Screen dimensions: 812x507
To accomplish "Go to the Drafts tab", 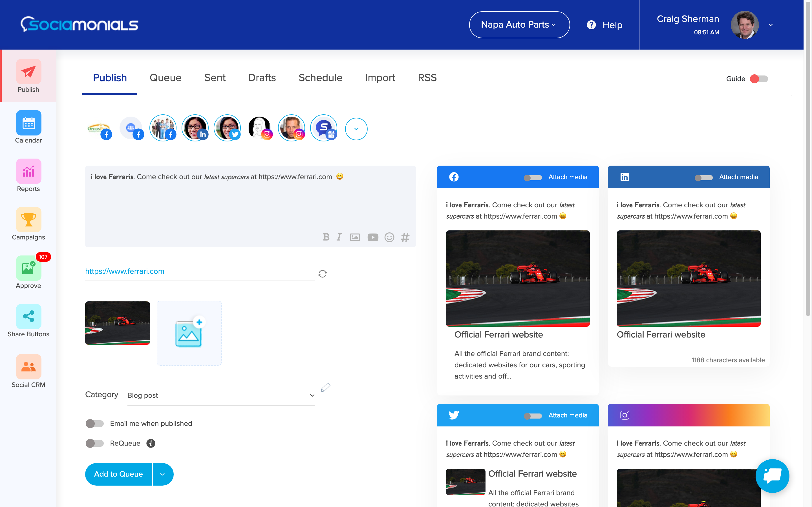I will [262, 78].
